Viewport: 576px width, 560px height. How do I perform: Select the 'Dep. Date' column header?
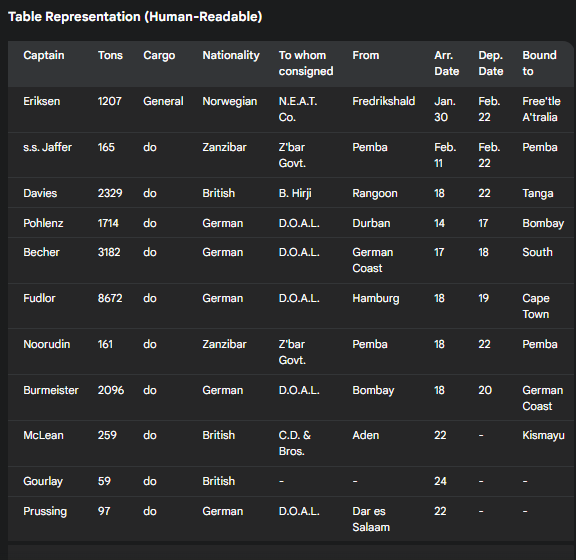tap(491, 63)
